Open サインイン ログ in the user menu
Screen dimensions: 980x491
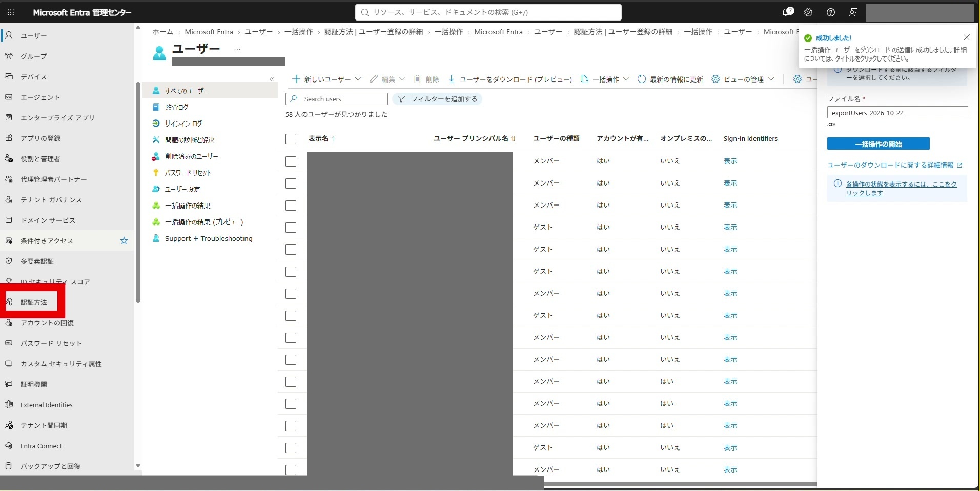coord(183,124)
